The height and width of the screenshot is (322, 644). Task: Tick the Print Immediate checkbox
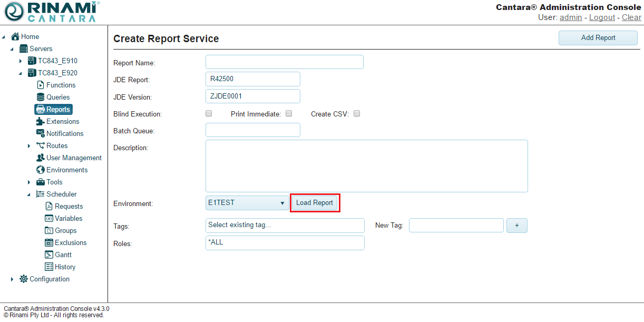(288, 113)
